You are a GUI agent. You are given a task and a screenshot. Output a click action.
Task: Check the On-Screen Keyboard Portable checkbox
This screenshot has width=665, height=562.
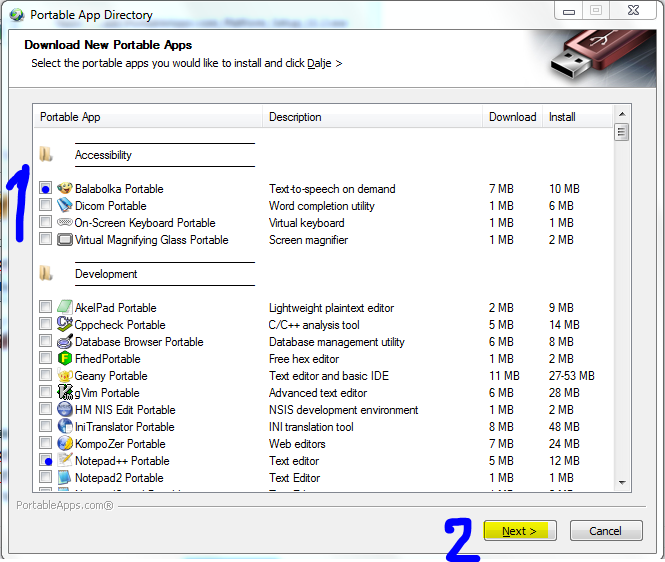click(x=45, y=222)
